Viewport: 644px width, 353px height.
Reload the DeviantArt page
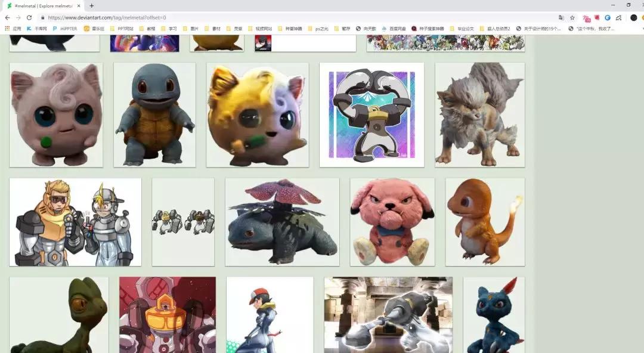click(29, 18)
